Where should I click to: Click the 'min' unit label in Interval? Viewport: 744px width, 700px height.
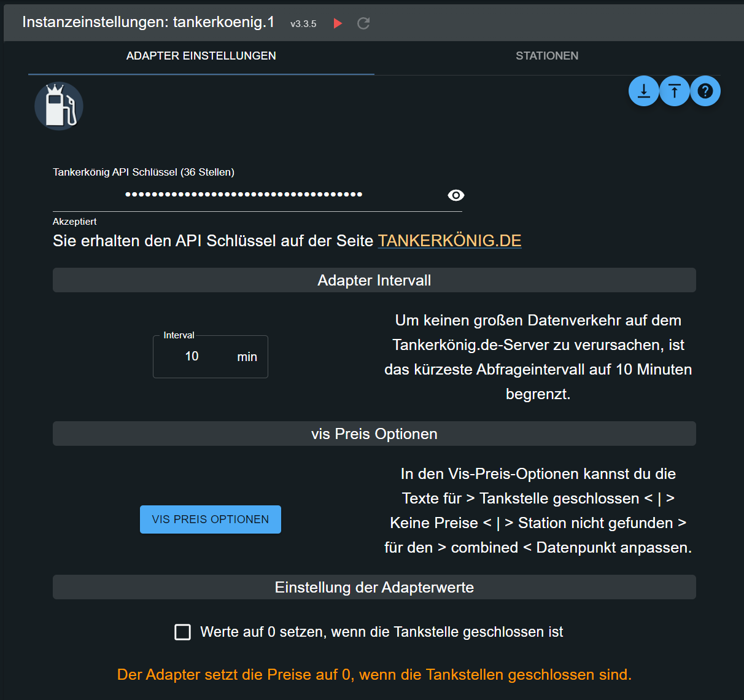[247, 357]
